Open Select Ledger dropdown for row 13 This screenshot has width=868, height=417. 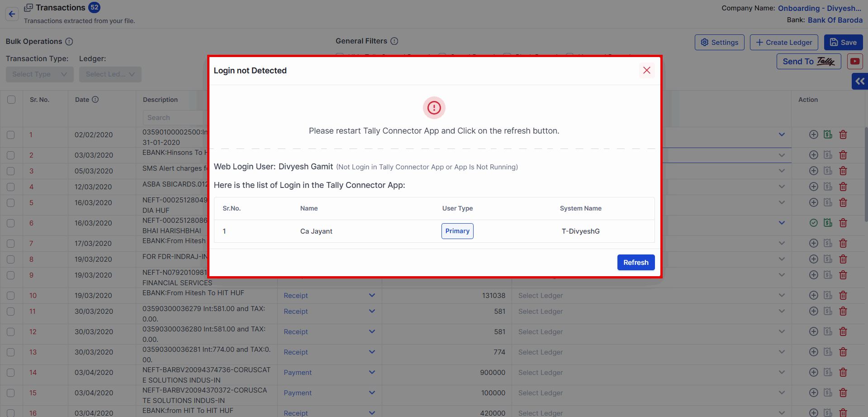pyautogui.click(x=651, y=352)
